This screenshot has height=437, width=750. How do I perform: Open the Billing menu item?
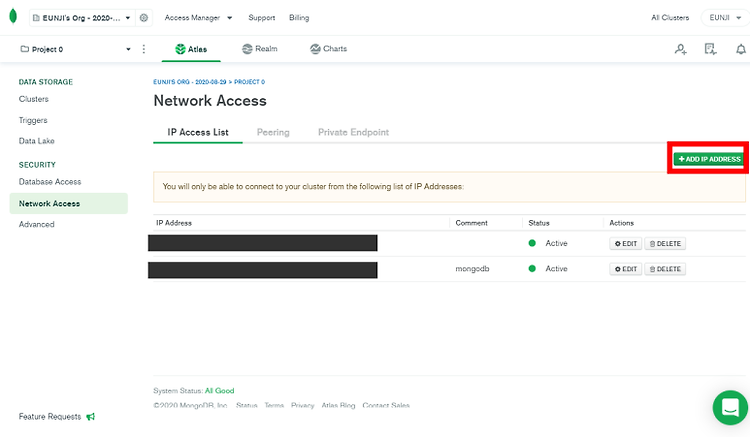point(299,18)
